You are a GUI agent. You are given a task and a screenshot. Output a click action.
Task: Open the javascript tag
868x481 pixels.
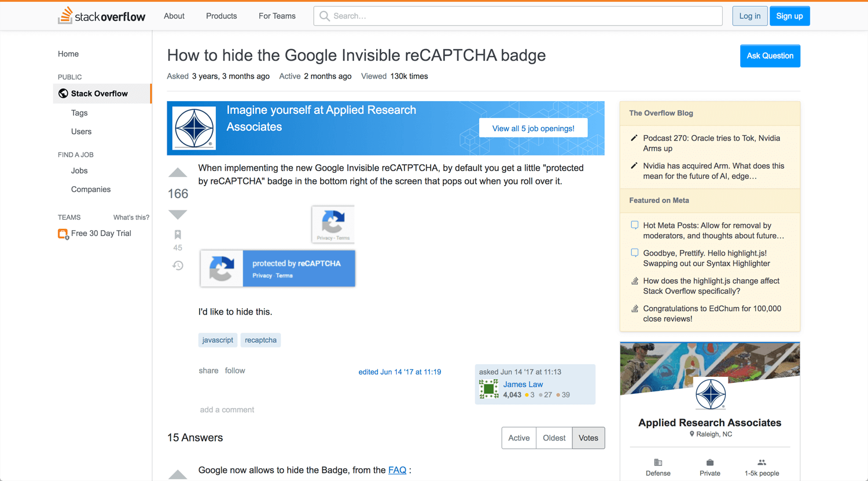point(218,340)
